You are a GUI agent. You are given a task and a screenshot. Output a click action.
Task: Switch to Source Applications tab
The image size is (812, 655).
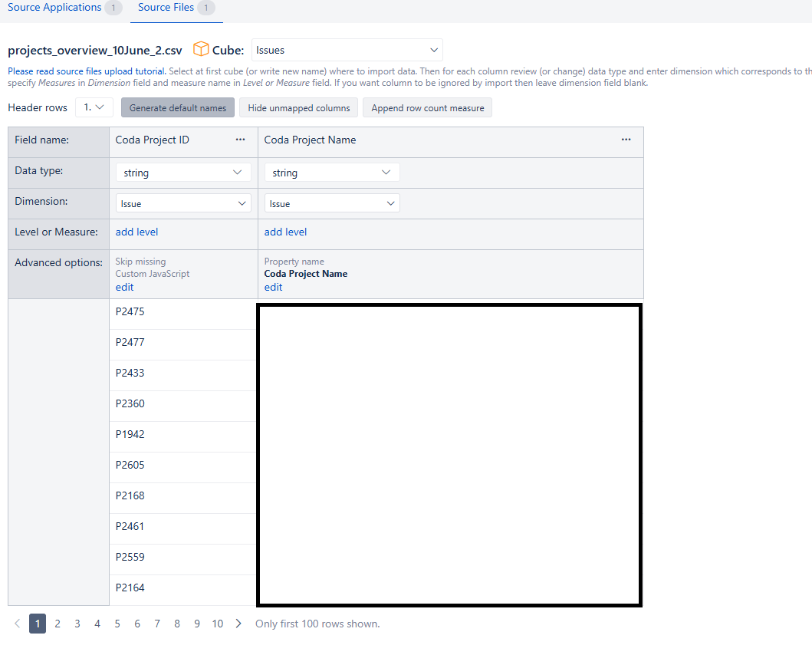click(64, 8)
